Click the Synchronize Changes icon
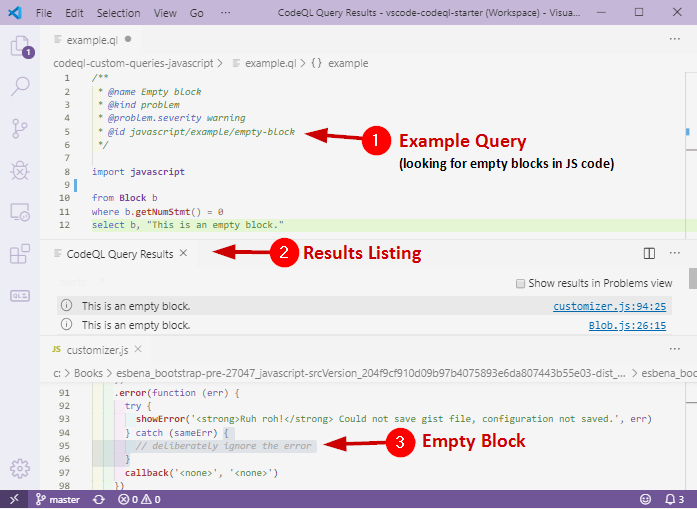Screen dimensions: 697x509 (x=99, y=500)
